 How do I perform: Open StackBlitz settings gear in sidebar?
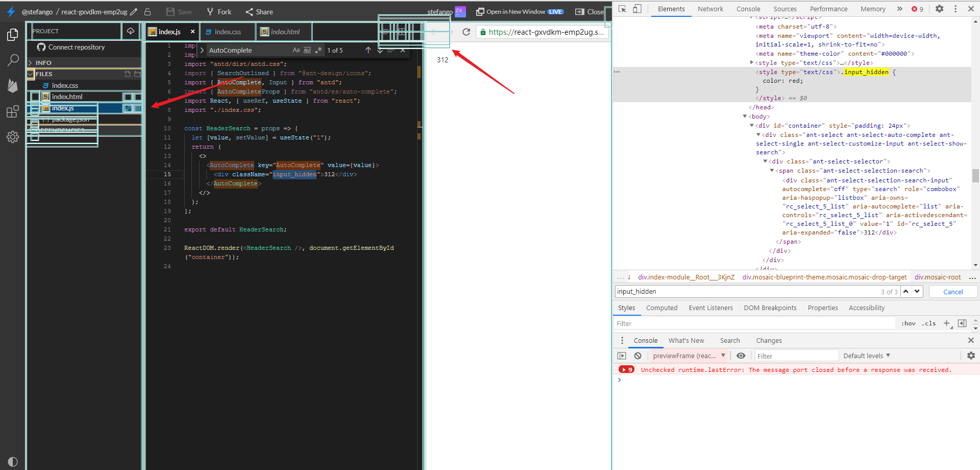pyautogui.click(x=13, y=137)
